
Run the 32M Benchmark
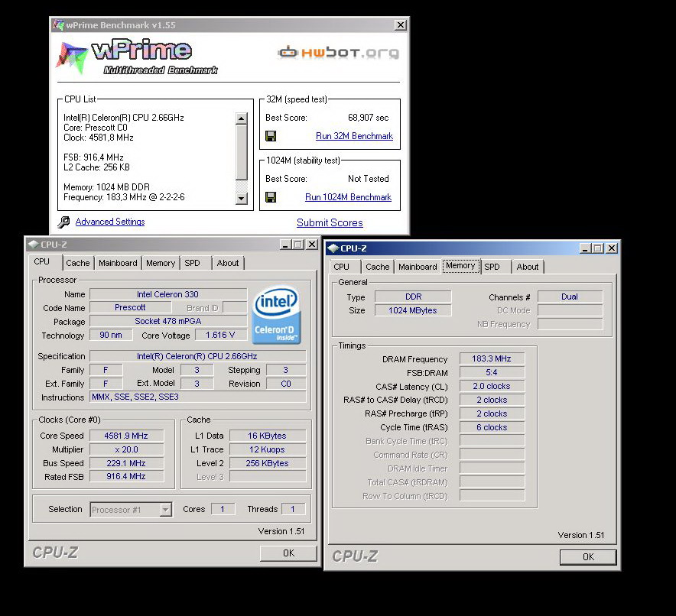click(x=354, y=136)
